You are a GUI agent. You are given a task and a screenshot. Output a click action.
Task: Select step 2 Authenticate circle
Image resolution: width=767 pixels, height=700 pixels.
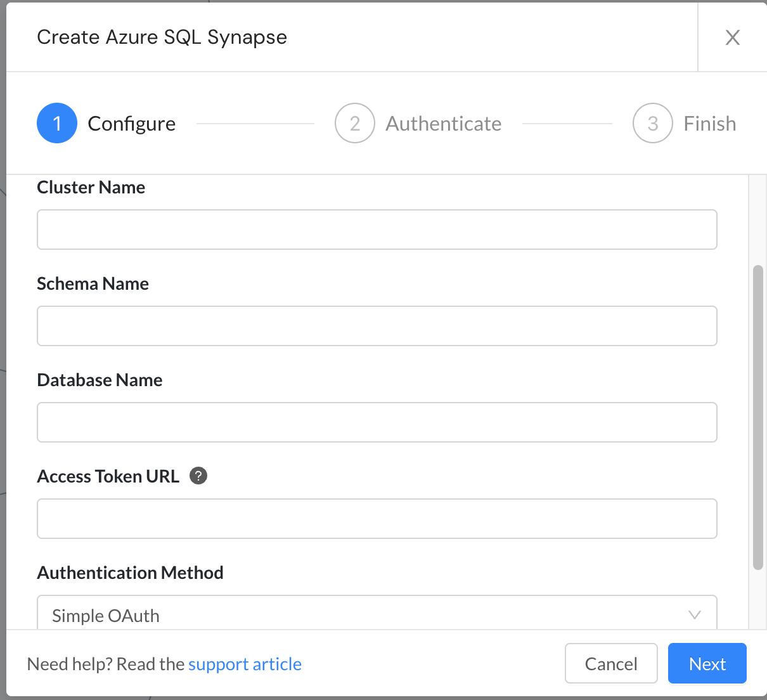click(x=355, y=123)
